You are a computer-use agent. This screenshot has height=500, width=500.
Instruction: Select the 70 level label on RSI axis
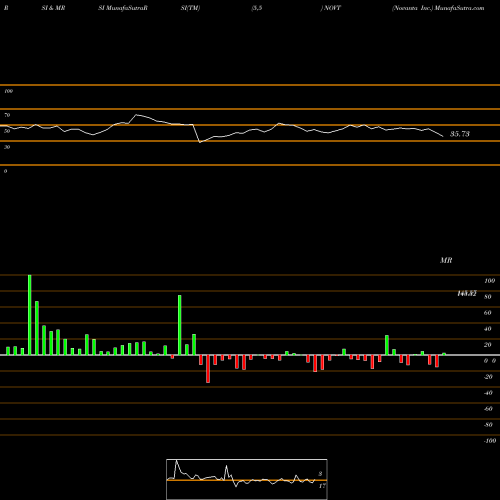click(x=7, y=115)
